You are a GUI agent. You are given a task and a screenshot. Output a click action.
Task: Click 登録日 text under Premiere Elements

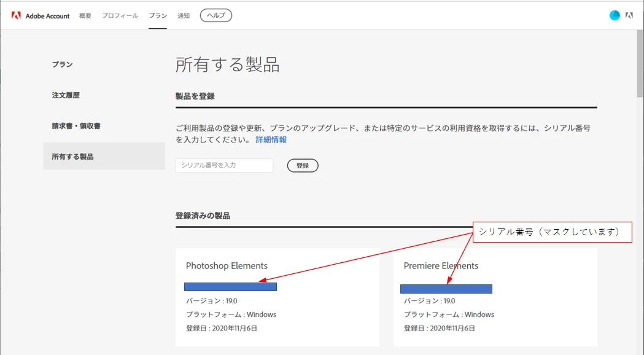pyautogui.click(x=440, y=329)
